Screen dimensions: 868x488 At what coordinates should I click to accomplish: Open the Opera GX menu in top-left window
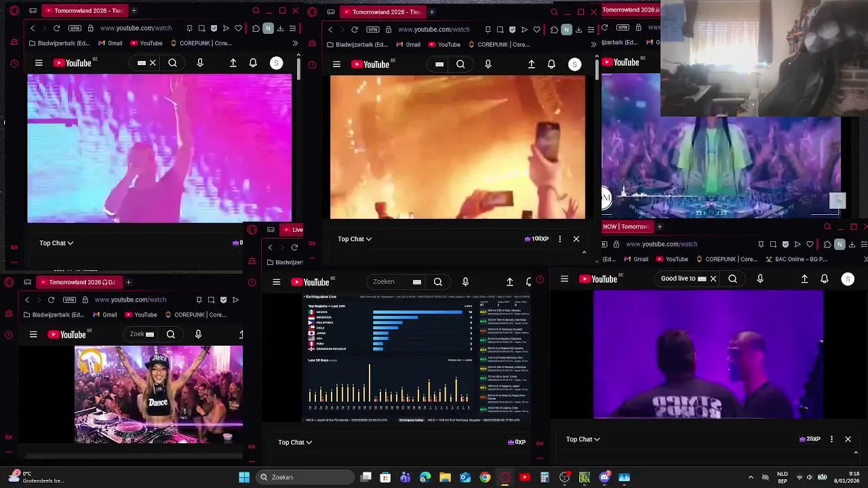pos(14,11)
